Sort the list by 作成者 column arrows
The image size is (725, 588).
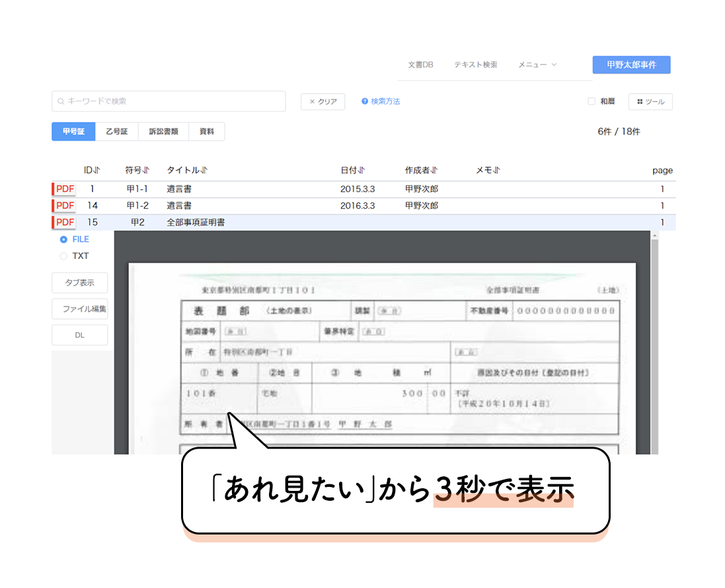pyautogui.click(x=434, y=170)
